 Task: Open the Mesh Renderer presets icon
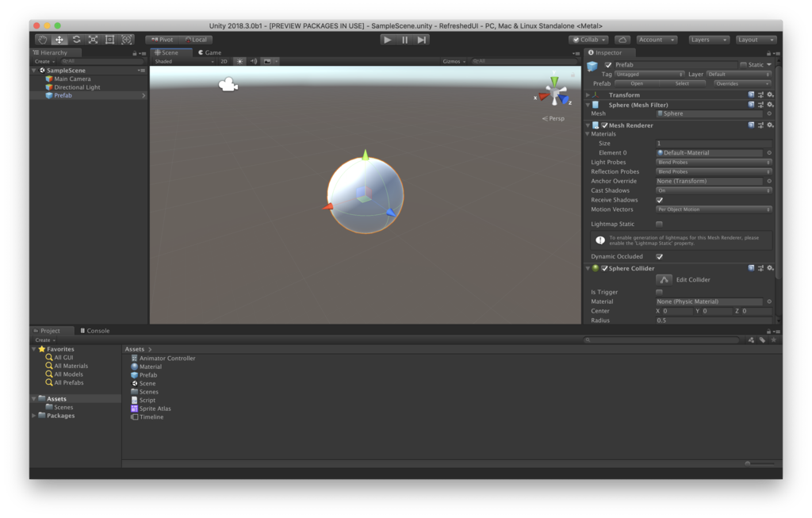(760, 125)
